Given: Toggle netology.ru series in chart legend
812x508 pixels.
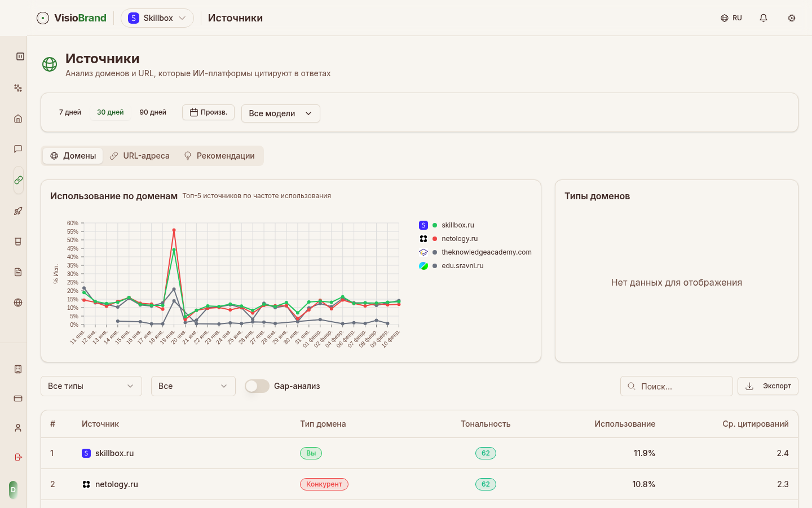Looking at the screenshot, I should [459, 239].
